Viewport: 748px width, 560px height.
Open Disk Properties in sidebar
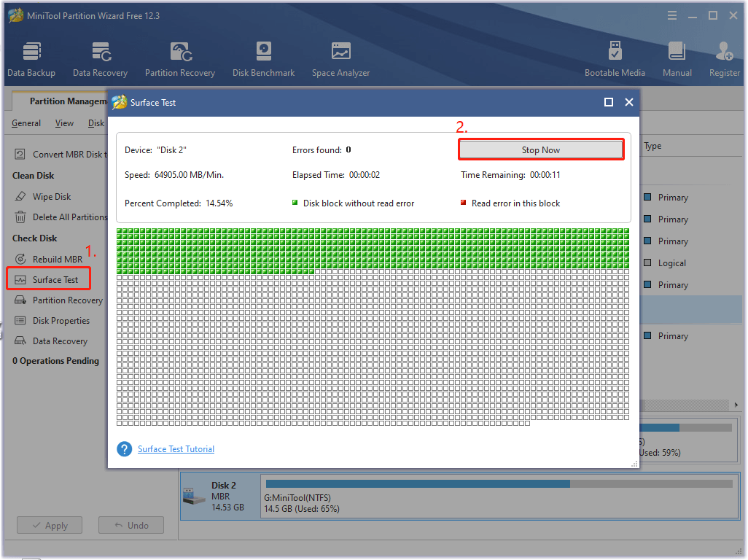[x=52, y=321]
